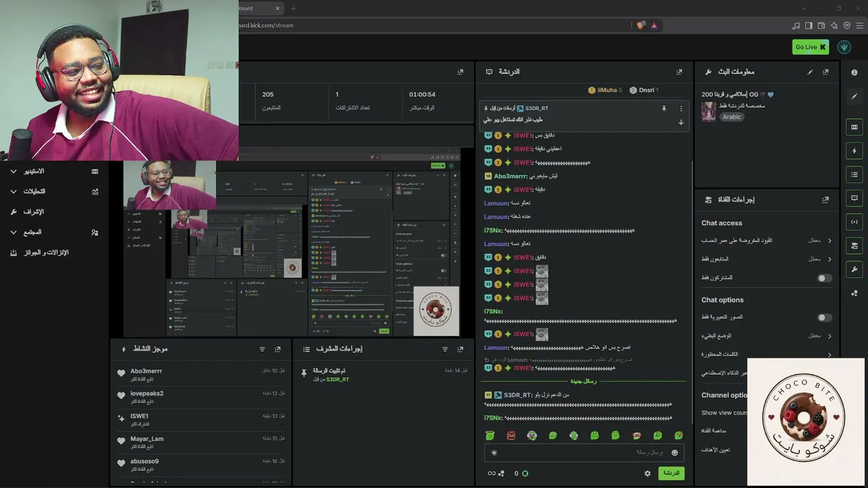
Task: Open lovepeaks2 in the activity feed
Action: (146, 394)
